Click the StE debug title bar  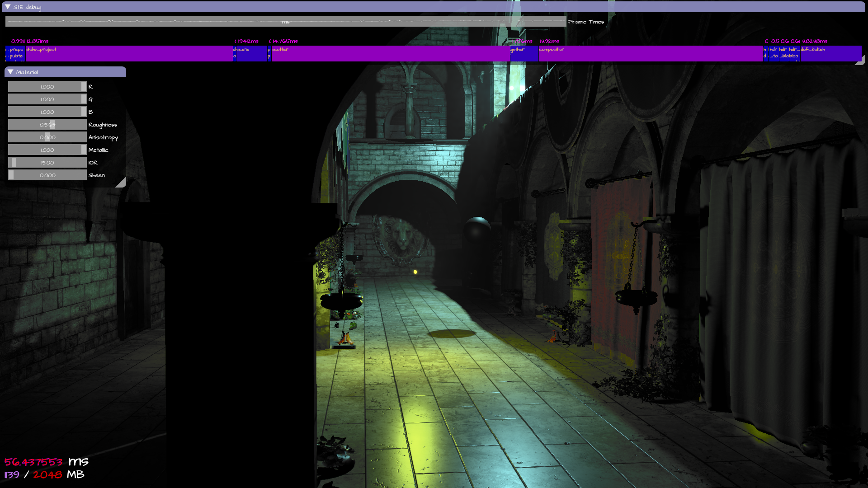pyautogui.click(x=434, y=7)
